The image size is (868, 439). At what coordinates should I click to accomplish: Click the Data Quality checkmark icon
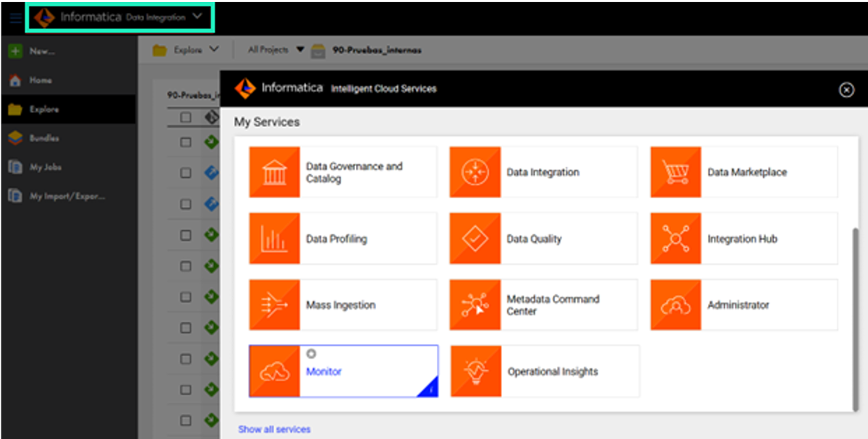click(475, 239)
